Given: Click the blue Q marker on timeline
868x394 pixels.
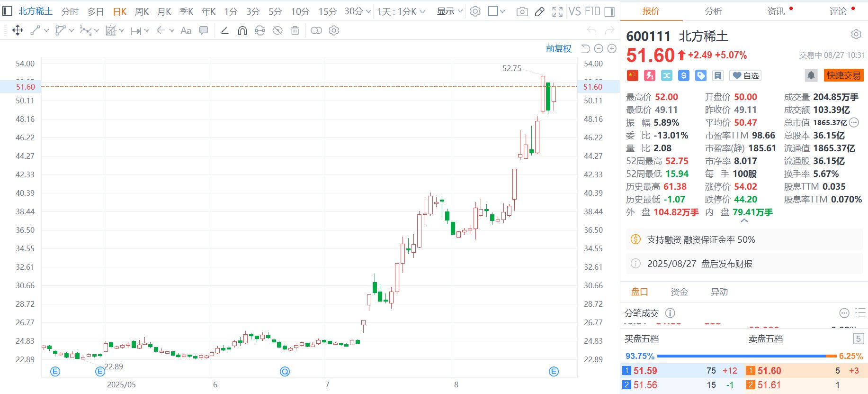Looking at the screenshot, I should tap(285, 371).
